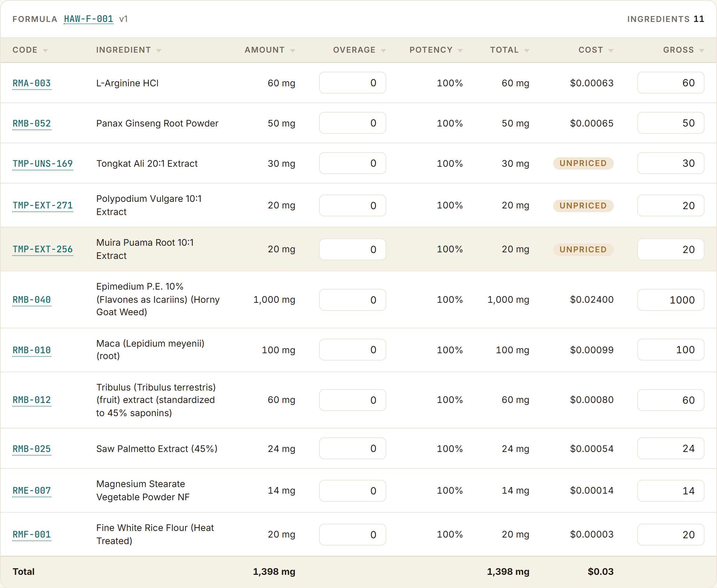Click UNPRICED badge for Tongkat Ali Extract

(583, 163)
